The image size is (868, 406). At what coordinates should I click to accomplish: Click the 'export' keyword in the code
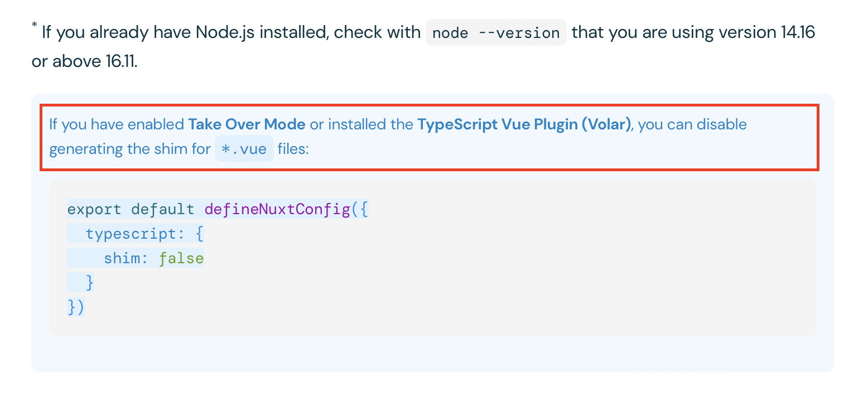94,210
